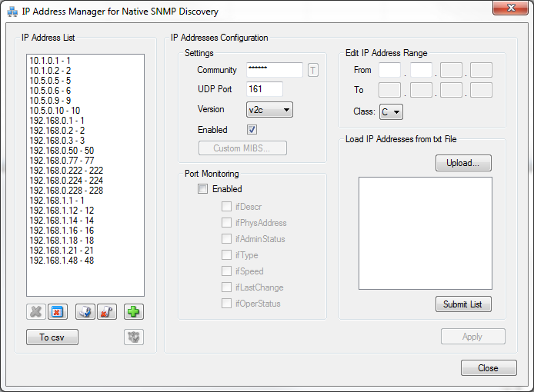
Task: Click the clear list icon with red X
Action: pos(57,312)
